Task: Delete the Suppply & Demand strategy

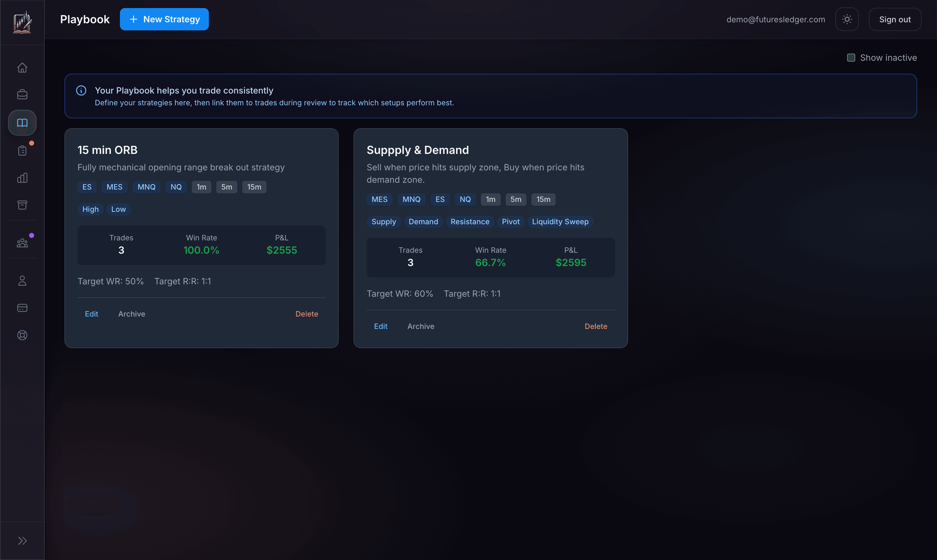Action: [596, 326]
